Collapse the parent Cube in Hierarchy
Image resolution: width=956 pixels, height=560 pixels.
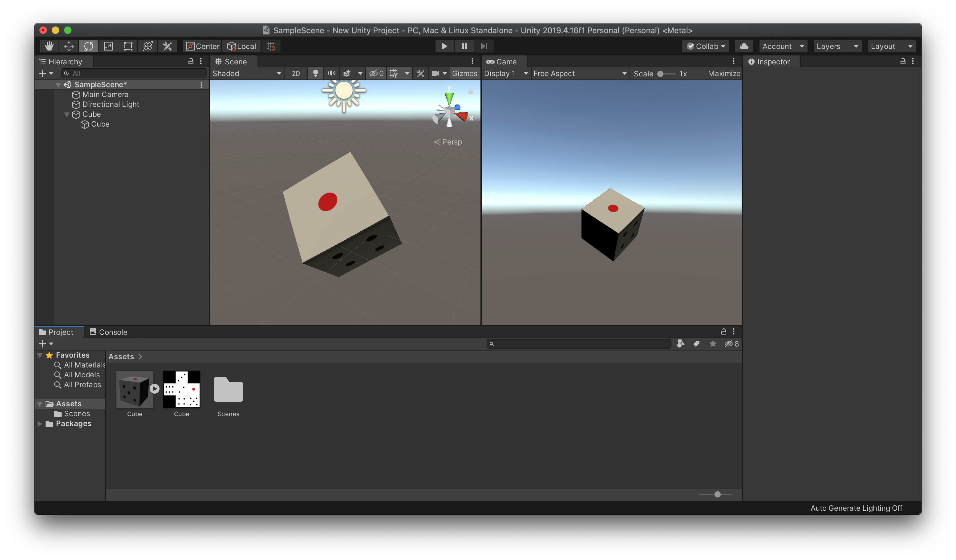(x=67, y=115)
